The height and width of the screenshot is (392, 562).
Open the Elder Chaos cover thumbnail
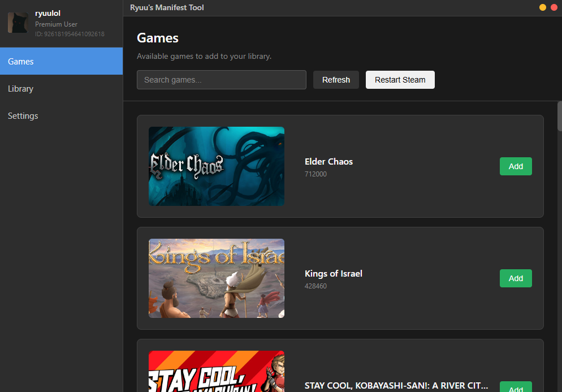[x=216, y=166]
